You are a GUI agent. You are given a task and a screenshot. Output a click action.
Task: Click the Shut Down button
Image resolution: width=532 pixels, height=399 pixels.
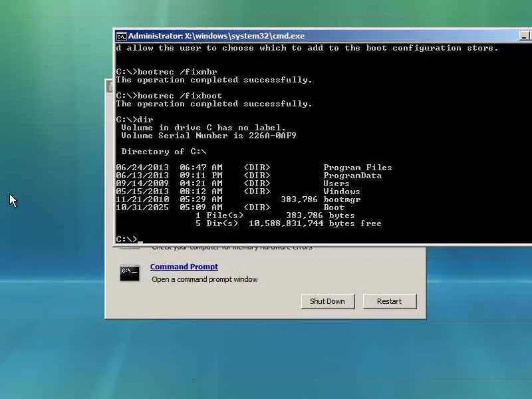pyautogui.click(x=327, y=301)
